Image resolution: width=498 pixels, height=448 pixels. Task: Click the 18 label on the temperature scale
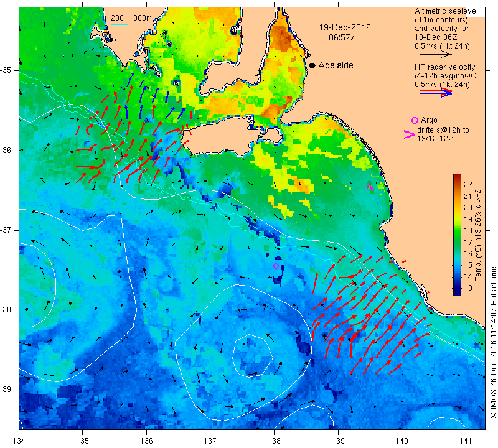468,230
